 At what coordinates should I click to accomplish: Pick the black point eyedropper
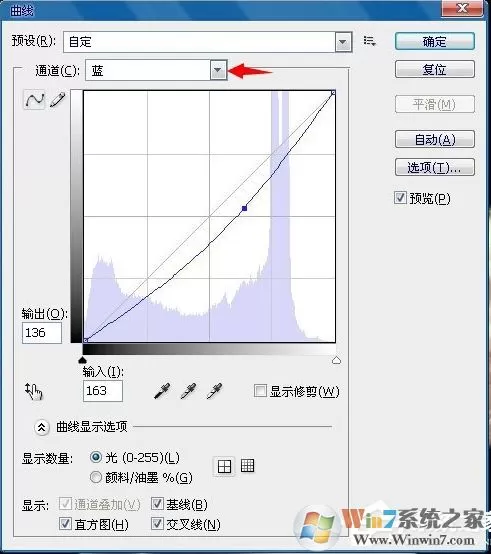(x=162, y=391)
